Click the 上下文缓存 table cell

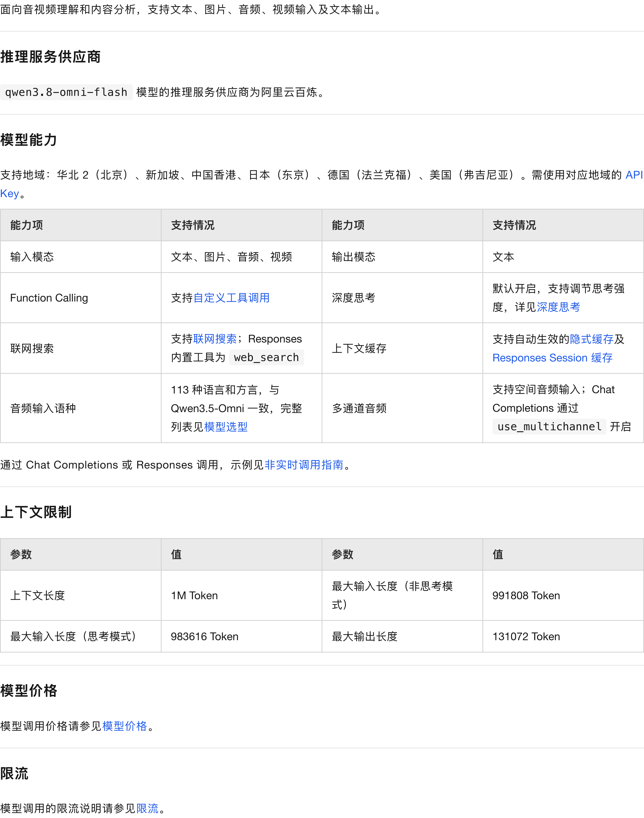point(402,348)
